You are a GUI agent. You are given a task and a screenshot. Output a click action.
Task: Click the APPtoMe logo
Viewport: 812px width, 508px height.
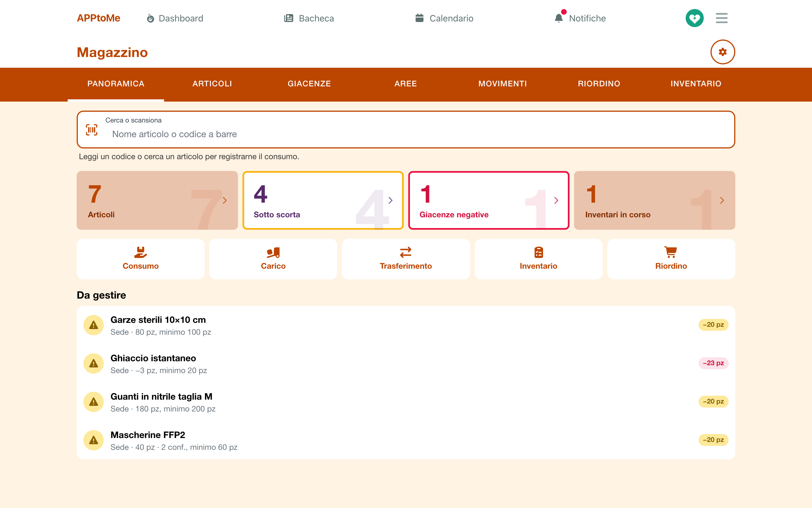[x=98, y=18]
